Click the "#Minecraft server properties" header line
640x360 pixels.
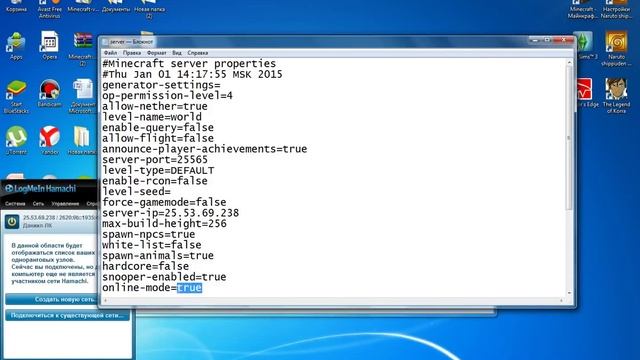[x=189, y=64]
